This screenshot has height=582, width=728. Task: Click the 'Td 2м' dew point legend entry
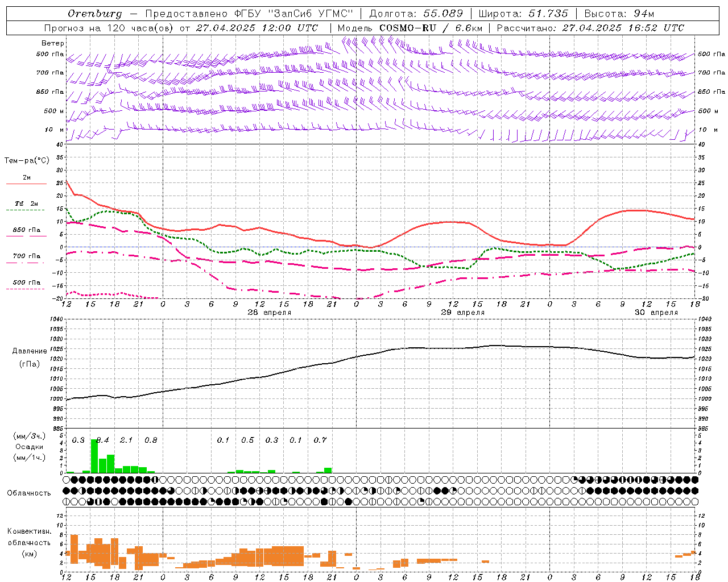tap(27, 203)
